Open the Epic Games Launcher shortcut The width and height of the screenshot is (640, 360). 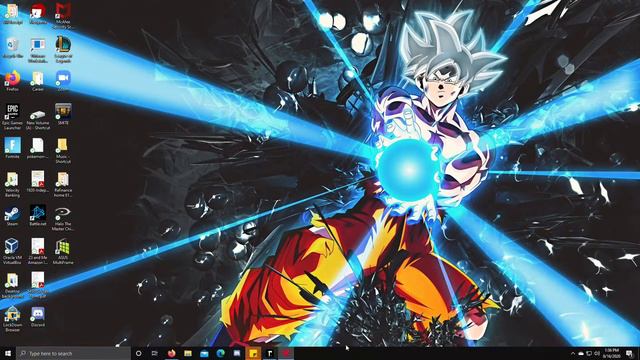tap(12, 117)
